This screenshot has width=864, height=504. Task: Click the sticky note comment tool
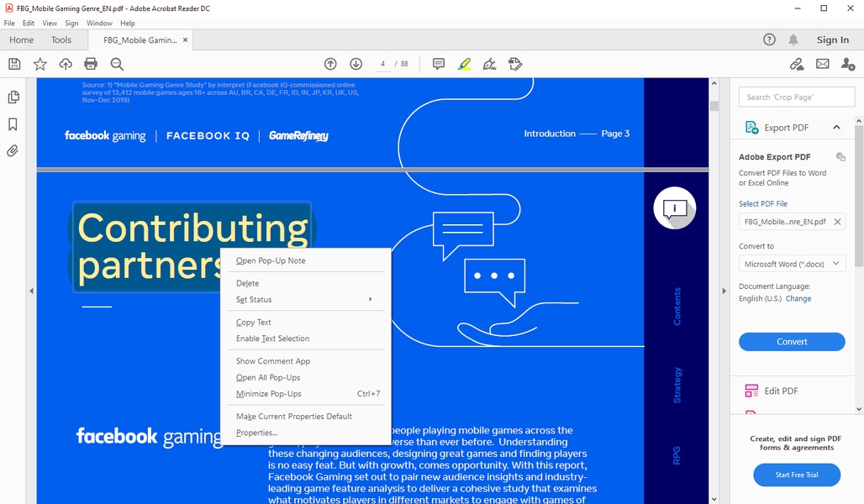pyautogui.click(x=438, y=64)
